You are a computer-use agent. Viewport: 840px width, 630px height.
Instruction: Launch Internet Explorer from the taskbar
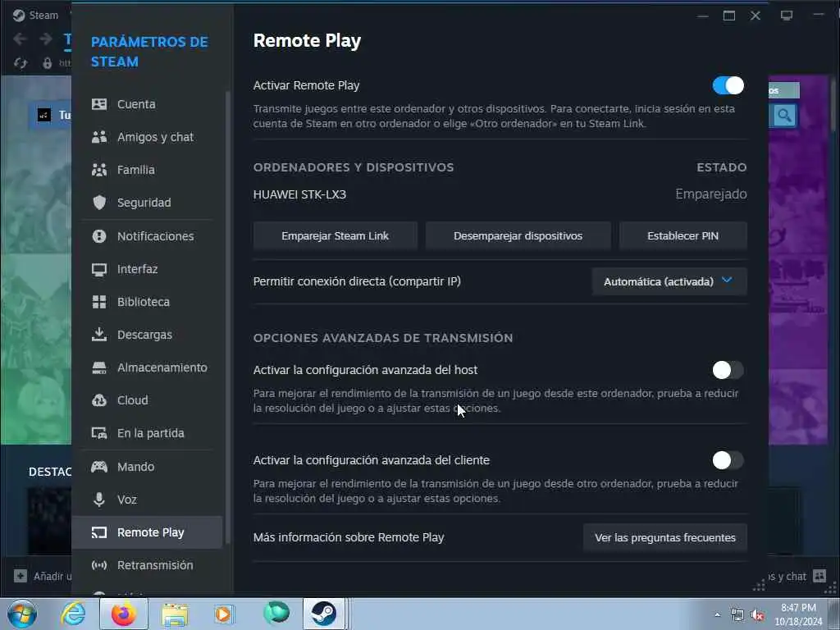[x=73, y=614]
